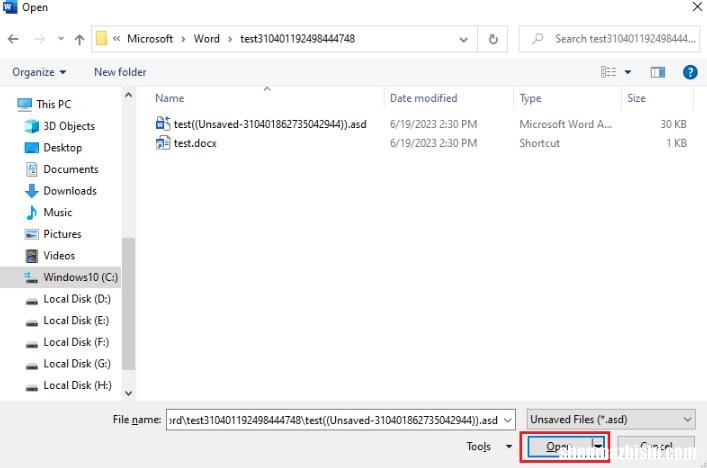Click the Back navigation arrow
The width and height of the screenshot is (707, 468).
pyautogui.click(x=14, y=39)
